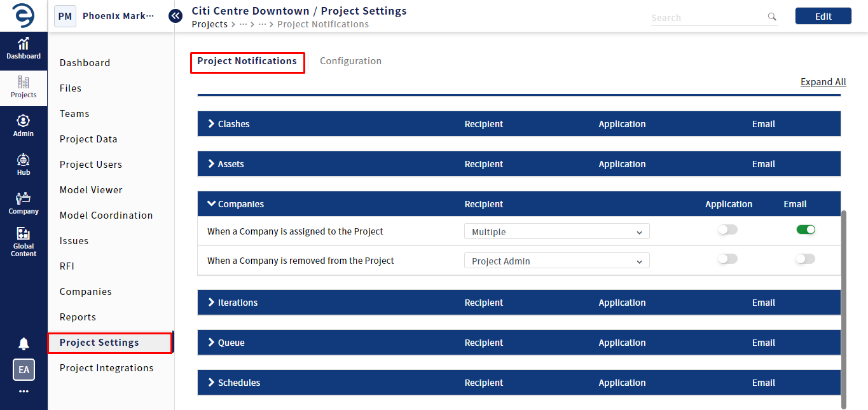This screenshot has height=410, width=868.
Task: Open the EA user avatar
Action: [24, 369]
